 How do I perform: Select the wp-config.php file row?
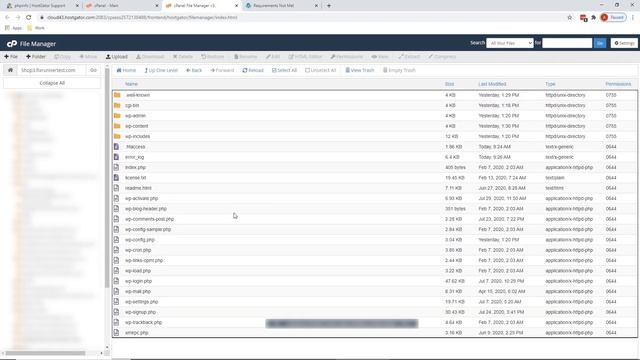click(x=374, y=240)
